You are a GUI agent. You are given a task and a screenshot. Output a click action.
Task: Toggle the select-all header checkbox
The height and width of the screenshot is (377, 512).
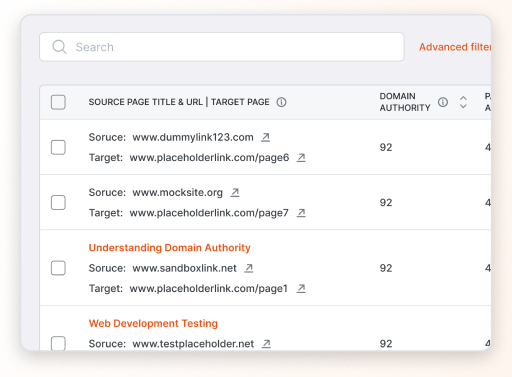click(58, 102)
